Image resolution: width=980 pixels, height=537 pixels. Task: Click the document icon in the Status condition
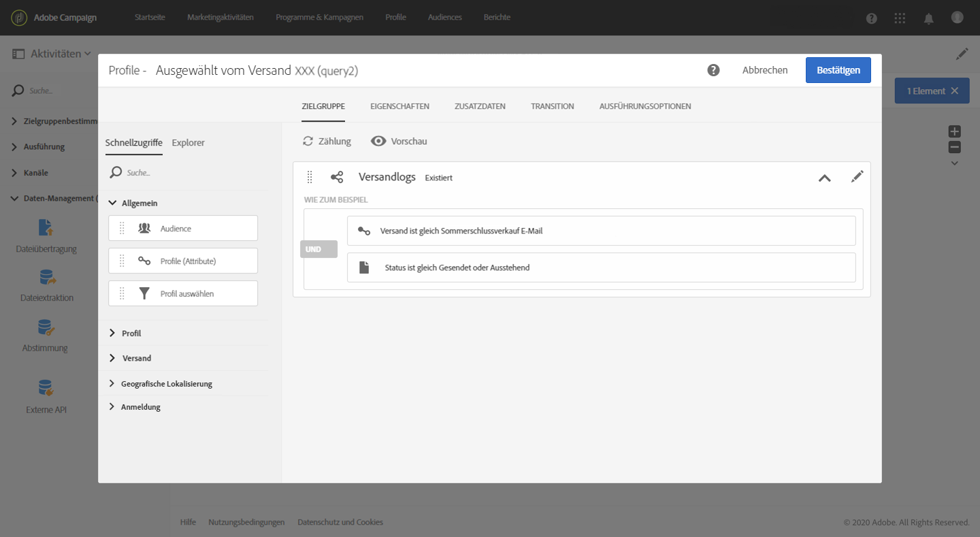[x=364, y=267]
